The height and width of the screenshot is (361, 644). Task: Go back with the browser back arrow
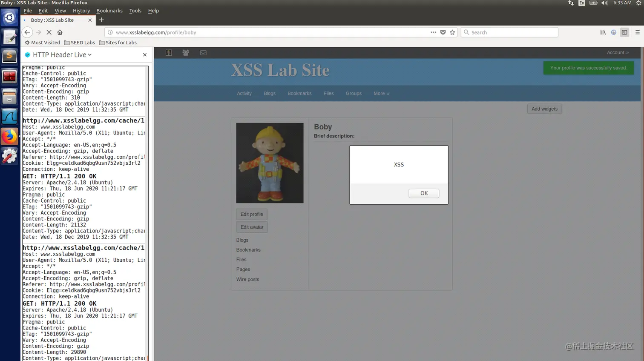pos(27,32)
